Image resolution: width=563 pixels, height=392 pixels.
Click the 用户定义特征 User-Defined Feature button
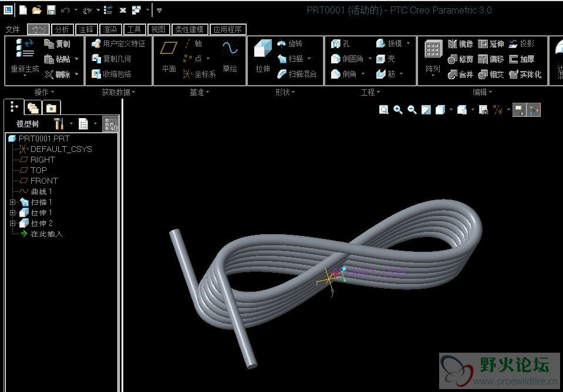119,44
